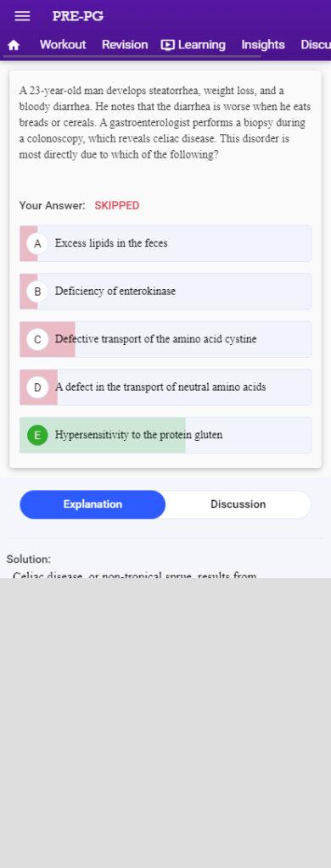The image size is (331, 868).
Task: Open the hamburger menu
Action: [22, 16]
